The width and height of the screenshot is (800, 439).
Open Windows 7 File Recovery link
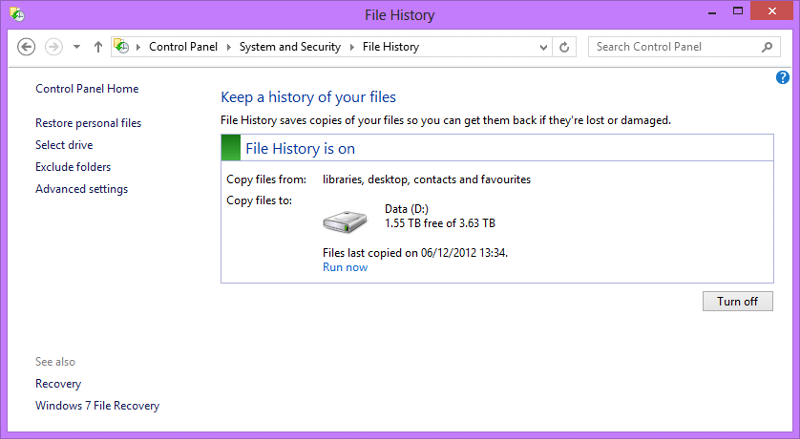(97, 406)
